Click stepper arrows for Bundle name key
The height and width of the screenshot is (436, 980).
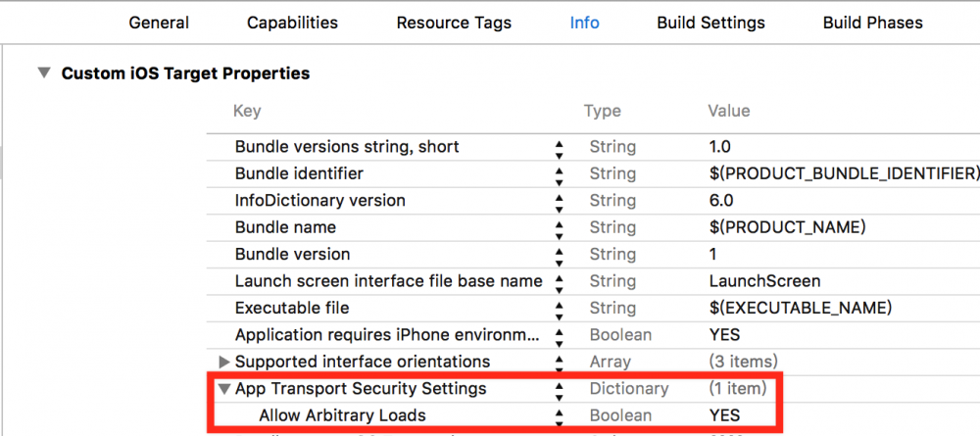560,228
